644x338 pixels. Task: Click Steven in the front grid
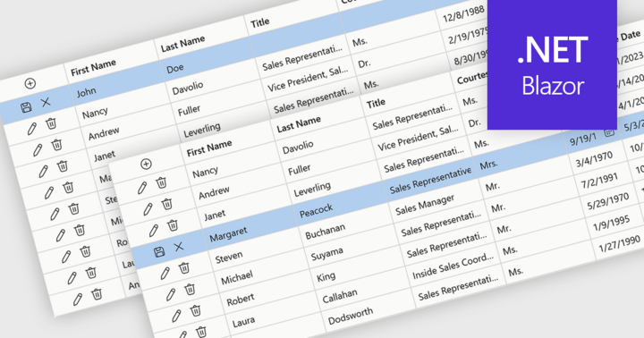[229, 258]
